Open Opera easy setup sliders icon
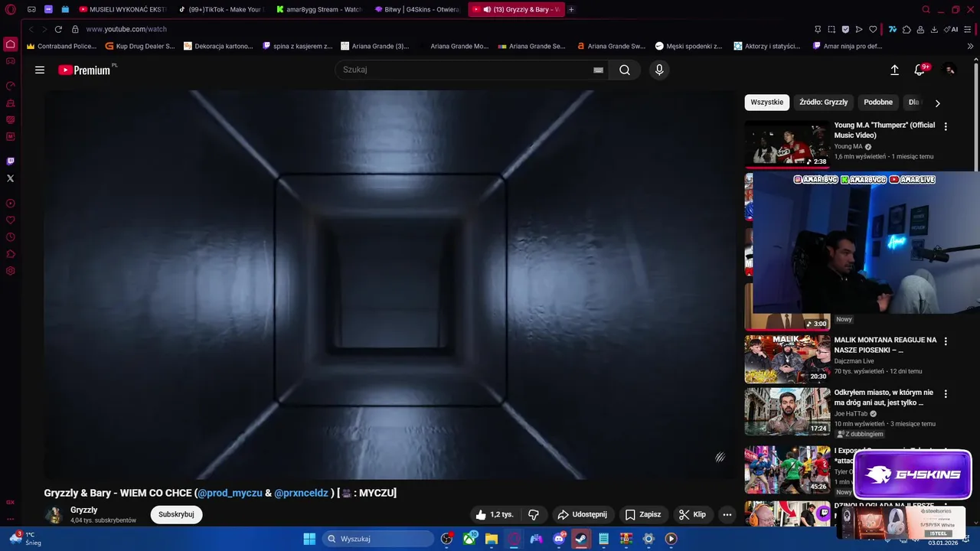This screenshot has height=551, width=980. tap(969, 29)
